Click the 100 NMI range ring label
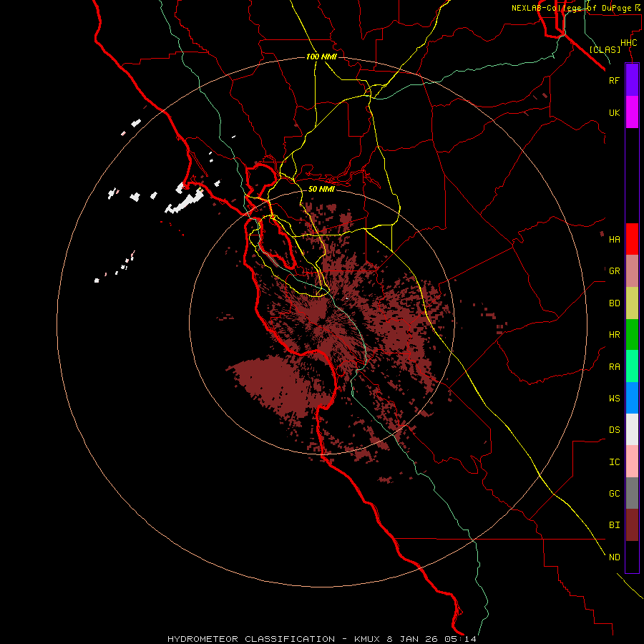The width and height of the screenshot is (644, 644). [321, 57]
